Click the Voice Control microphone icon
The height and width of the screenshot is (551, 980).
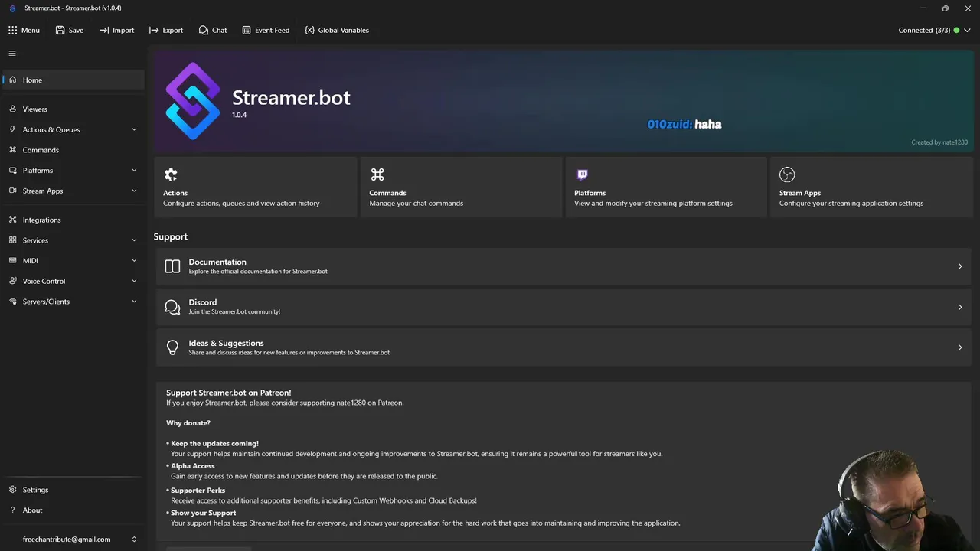12,281
